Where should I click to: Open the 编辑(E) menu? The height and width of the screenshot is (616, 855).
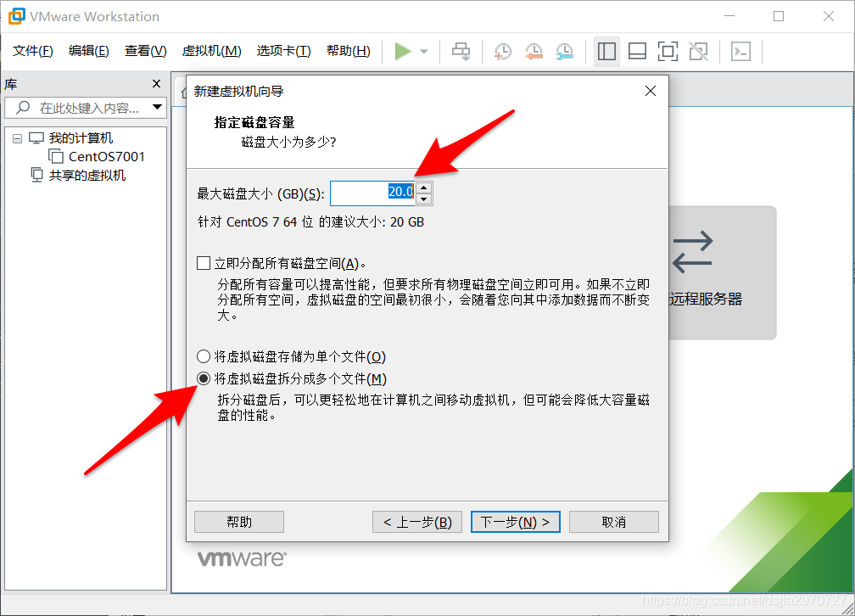click(89, 51)
